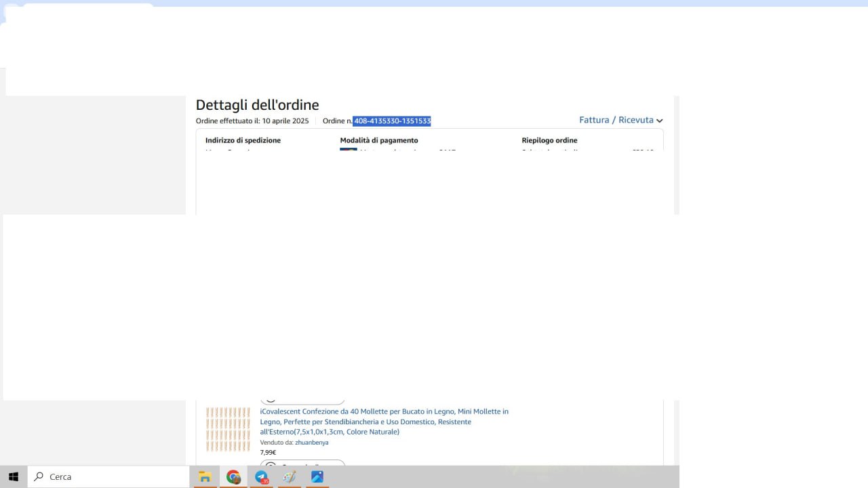
Task: Click the payment card icon under Modalità di pagamento
Action: [x=348, y=150]
